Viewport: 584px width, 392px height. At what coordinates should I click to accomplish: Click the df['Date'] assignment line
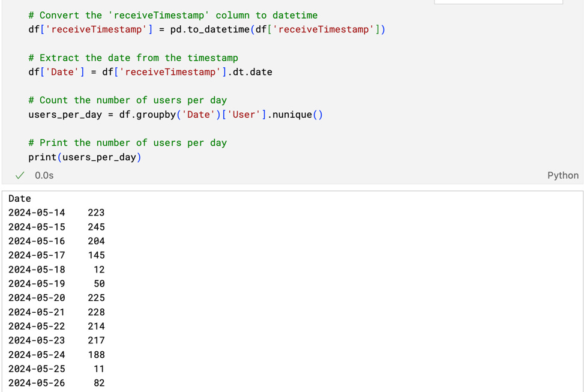tap(150, 72)
